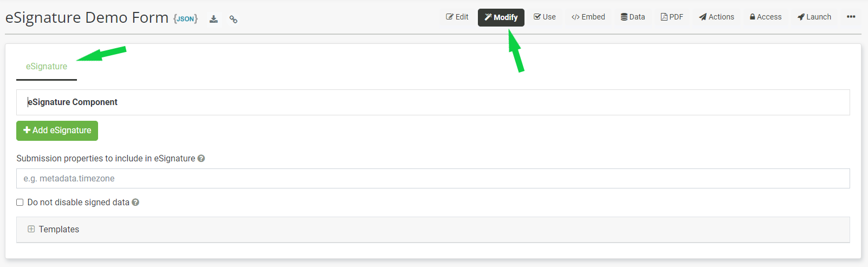The height and width of the screenshot is (267, 868).
Task: Select the eSignature tab
Action: point(47,67)
